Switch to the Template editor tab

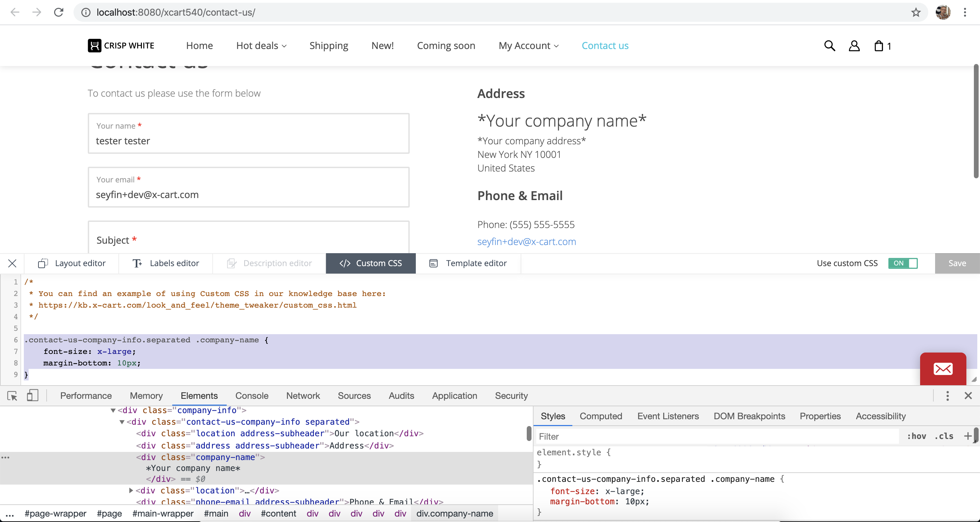pos(468,263)
